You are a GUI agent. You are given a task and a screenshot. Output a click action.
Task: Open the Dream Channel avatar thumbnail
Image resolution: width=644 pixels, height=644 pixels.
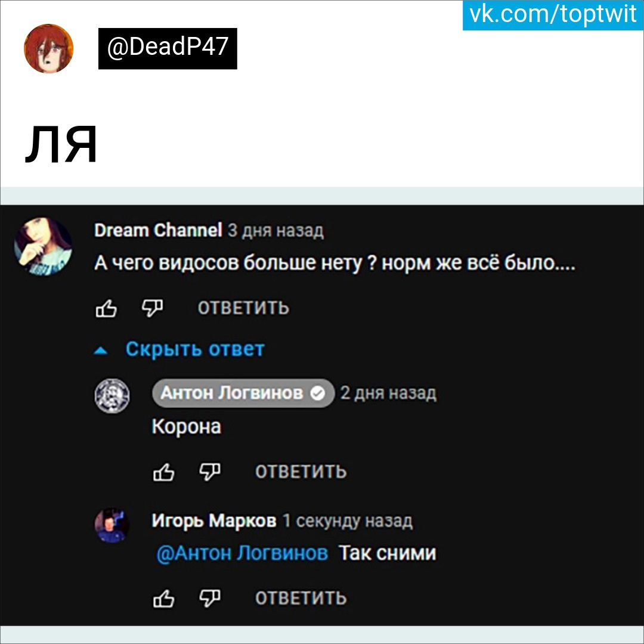coord(43,247)
